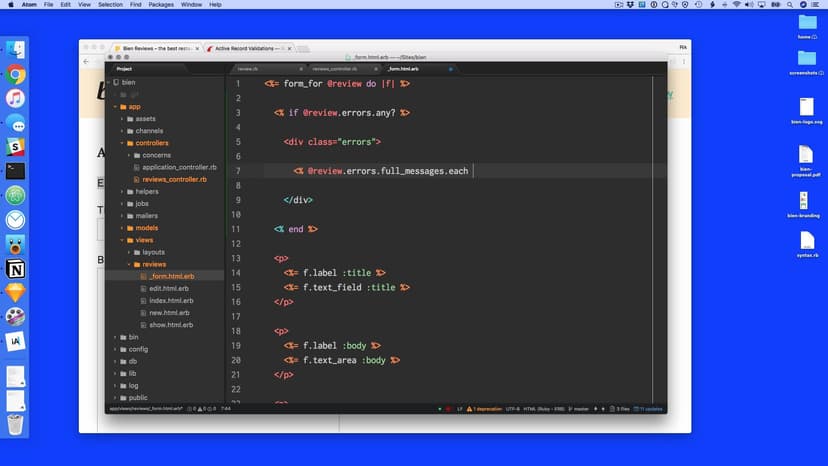Open edit.html.erb in the tree view
Image resolution: width=828 pixels, height=466 pixels.
pyautogui.click(x=169, y=288)
